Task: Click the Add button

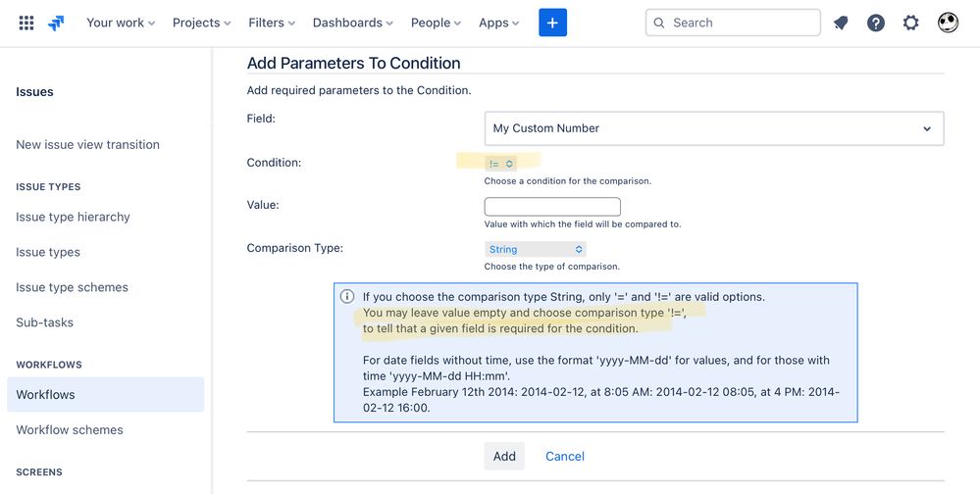Action: [504, 456]
